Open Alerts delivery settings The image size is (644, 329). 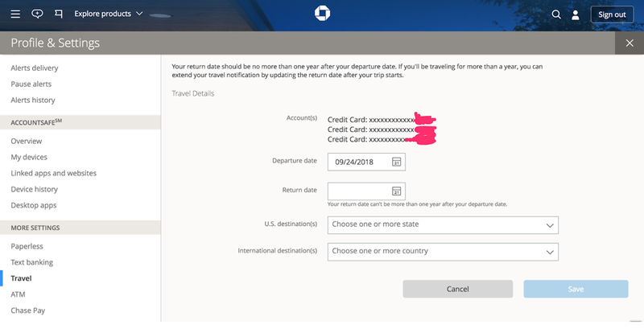point(35,68)
